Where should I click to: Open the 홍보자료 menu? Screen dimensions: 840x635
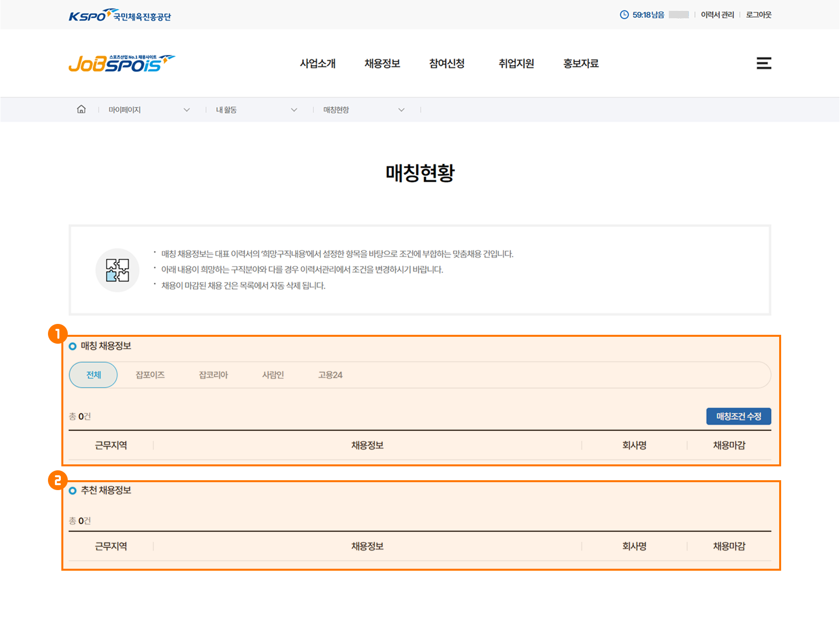tap(581, 63)
